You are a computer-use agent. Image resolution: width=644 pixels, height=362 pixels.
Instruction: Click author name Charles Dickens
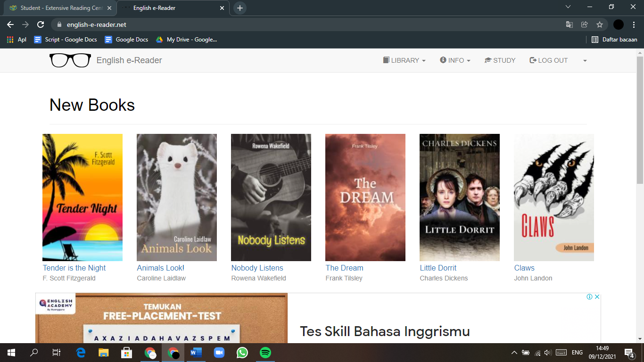click(x=444, y=278)
